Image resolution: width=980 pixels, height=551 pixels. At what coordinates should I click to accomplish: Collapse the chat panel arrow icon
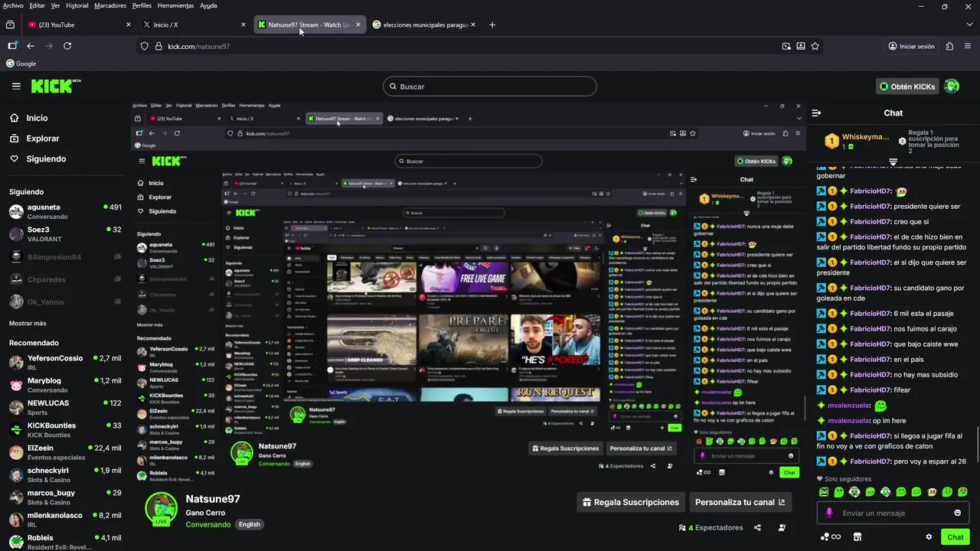click(x=816, y=112)
